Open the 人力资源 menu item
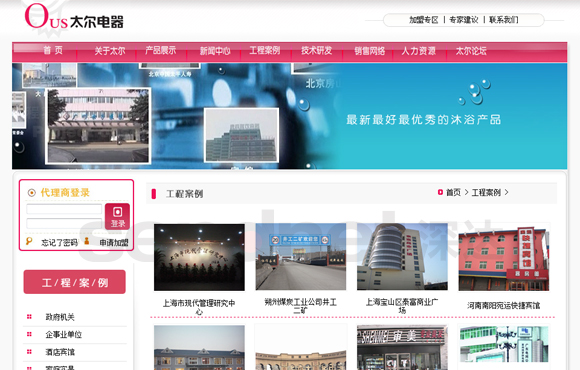The image size is (580, 370). [x=419, y=51]
